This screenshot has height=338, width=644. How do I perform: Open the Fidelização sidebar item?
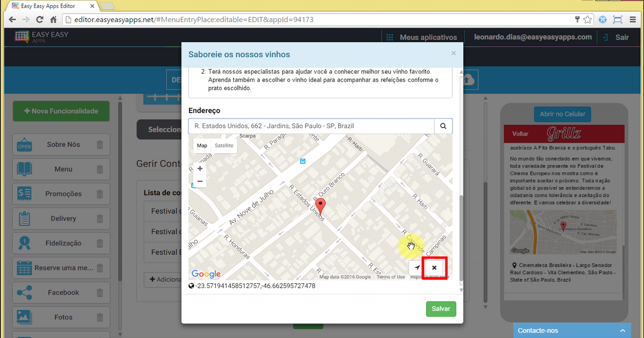coord(63,243)
